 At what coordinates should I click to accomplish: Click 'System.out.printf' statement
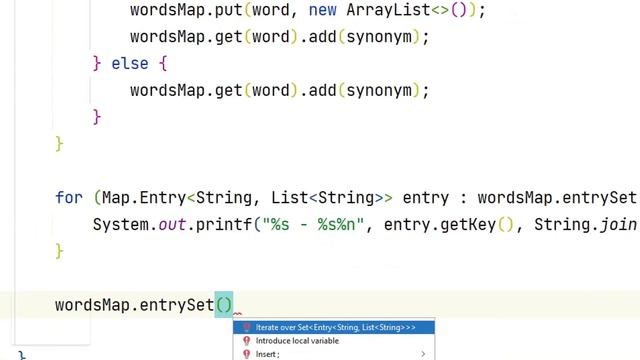[x=173, y=225]
